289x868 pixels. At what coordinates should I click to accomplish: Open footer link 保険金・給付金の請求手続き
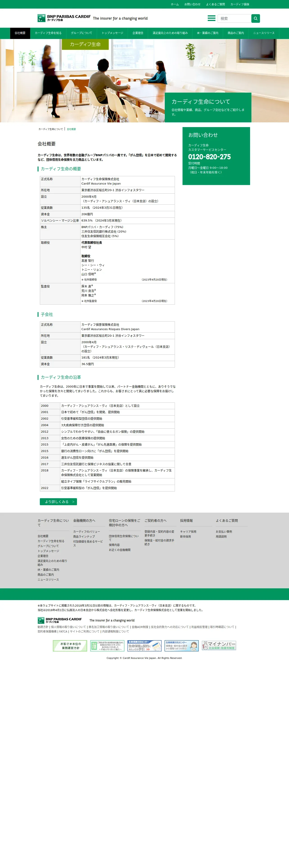pos(160,542)
